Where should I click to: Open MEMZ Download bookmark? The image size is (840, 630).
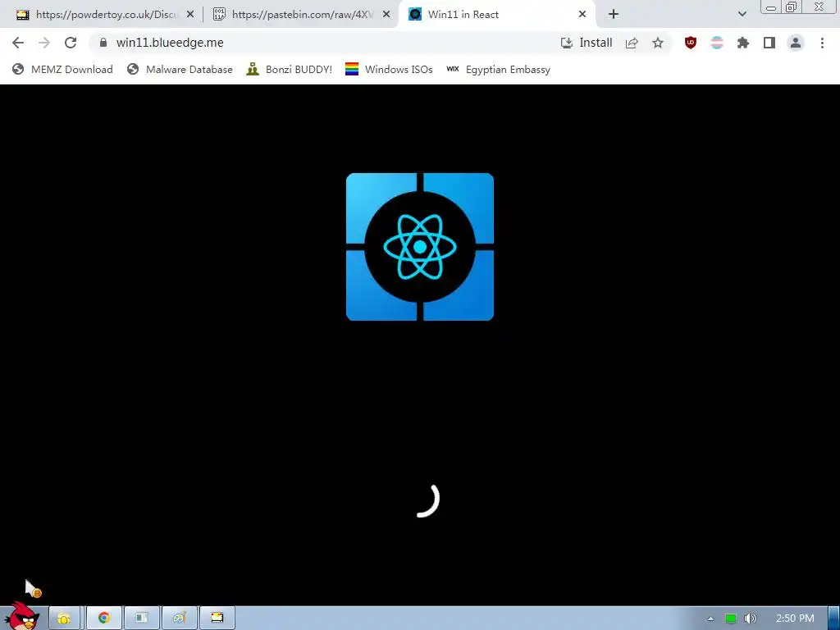(62, 69)
